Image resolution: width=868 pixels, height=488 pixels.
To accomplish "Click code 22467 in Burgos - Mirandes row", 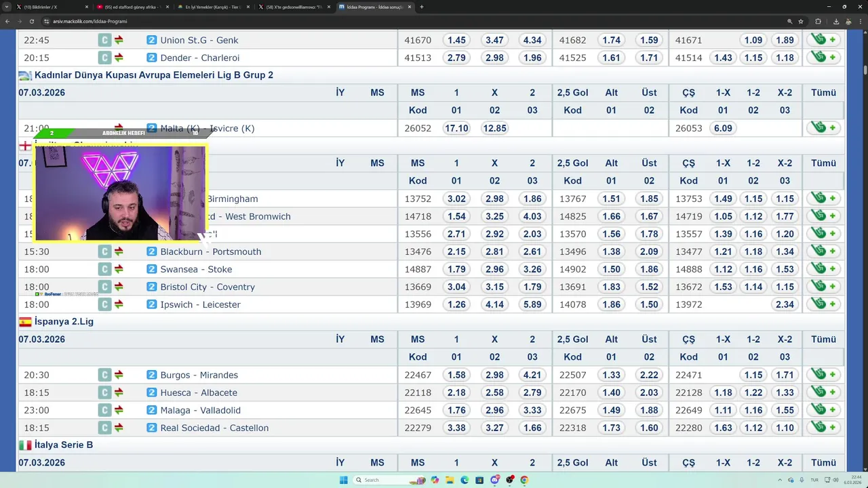I will pos(418,375).
